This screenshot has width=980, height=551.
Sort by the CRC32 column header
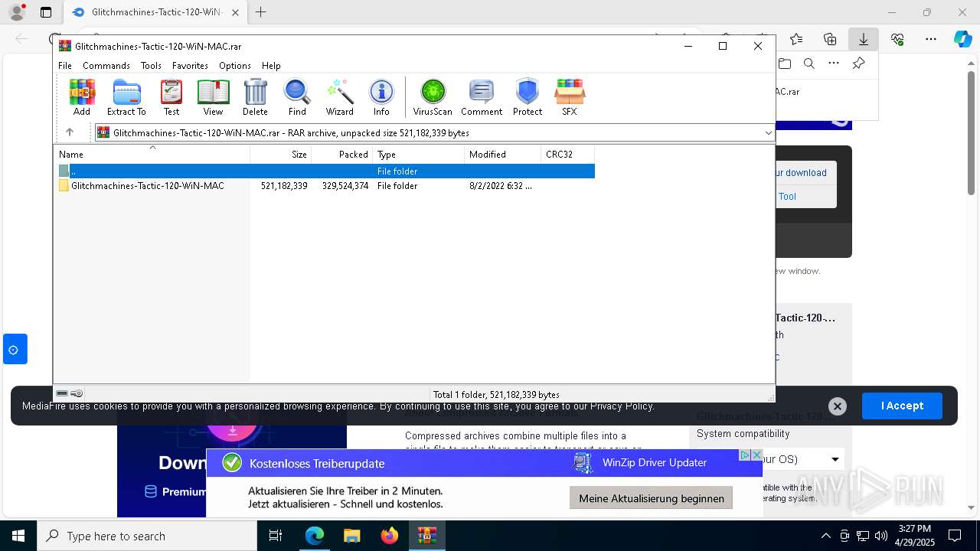tap(568, 155)
